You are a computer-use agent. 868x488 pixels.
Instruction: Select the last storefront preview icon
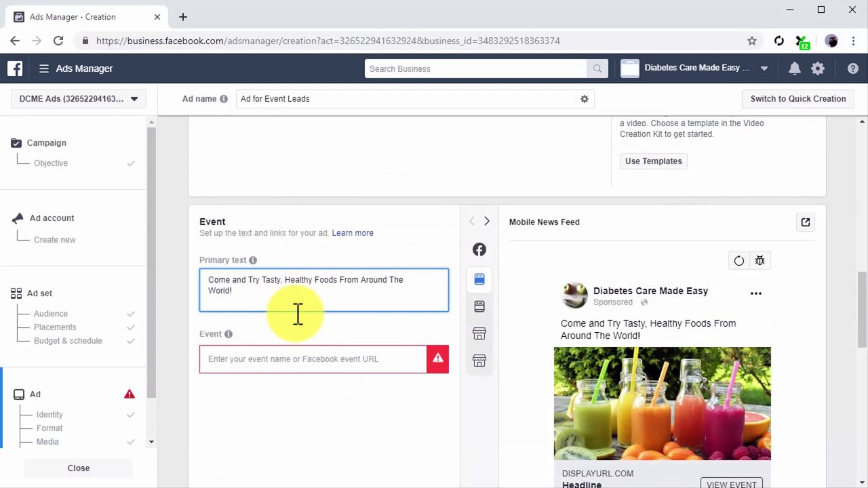(479, 361)
